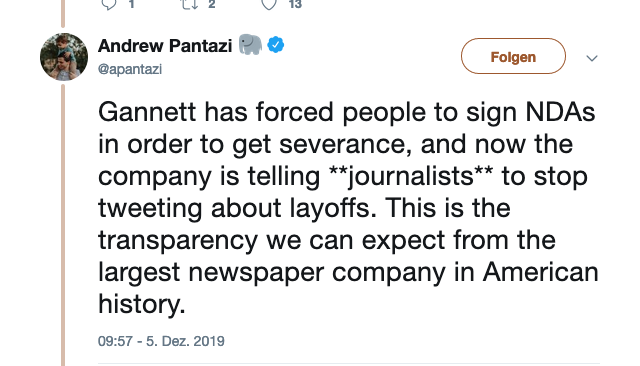Viewport: 640px width, 366px height.
Task: Click the thread line above the avatar
Action: 63,14
